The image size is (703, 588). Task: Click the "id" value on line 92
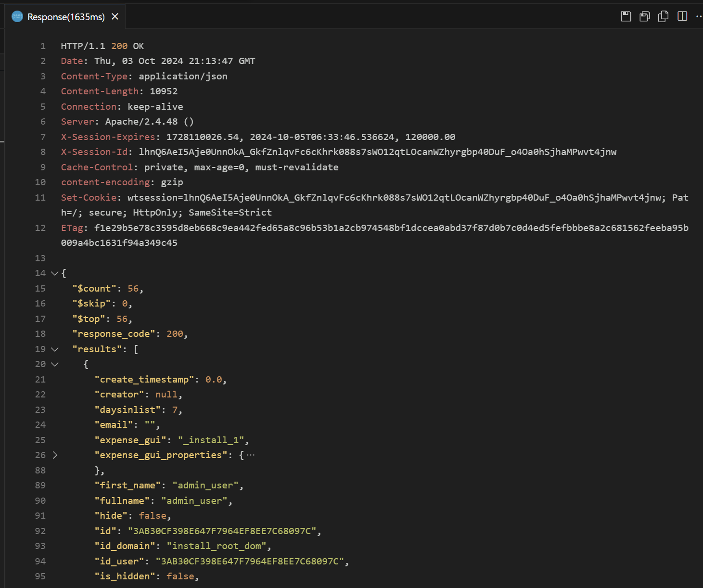(x=222, y=531)
